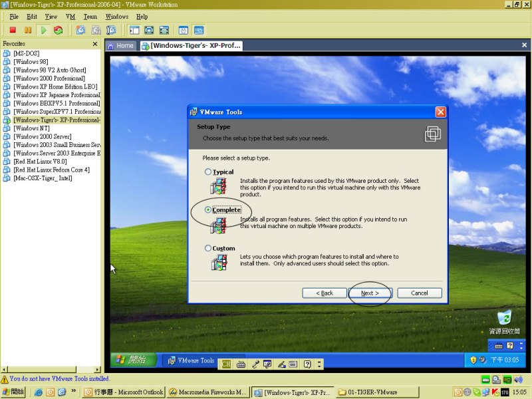This screenshot has height=399, width=532.
Task: Click the Quick Switch toolbar icon
Action: tap(164, 30)
